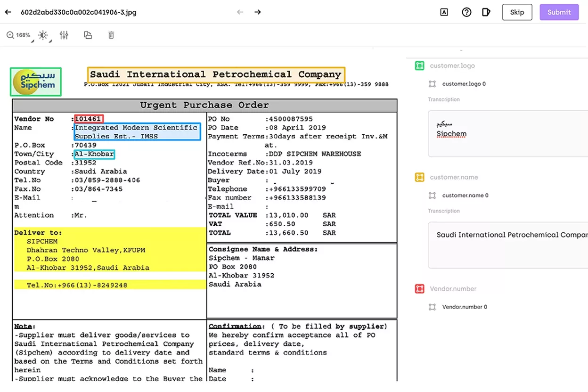Click the trash delete icon

coord(111,35)
